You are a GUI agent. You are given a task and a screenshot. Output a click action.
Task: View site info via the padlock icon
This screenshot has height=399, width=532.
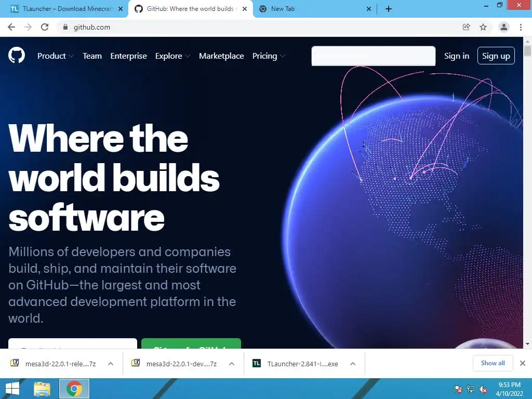(x=65, y=27)
